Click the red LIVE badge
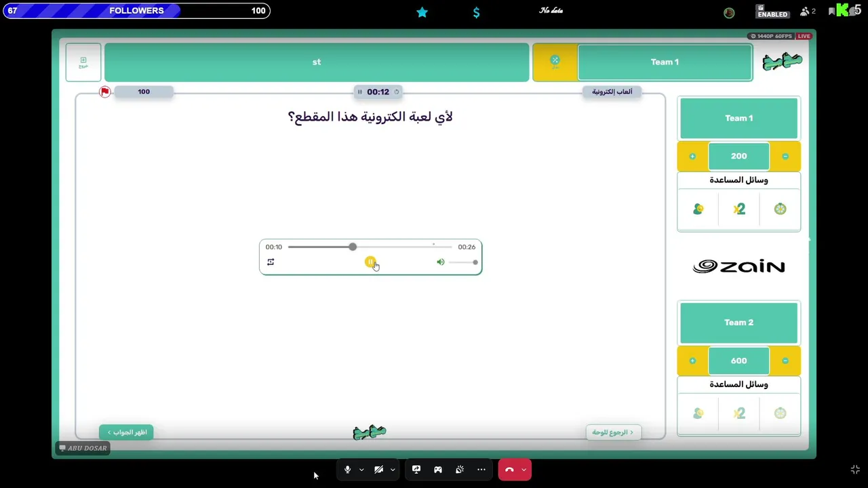 [x=804, y=36]
